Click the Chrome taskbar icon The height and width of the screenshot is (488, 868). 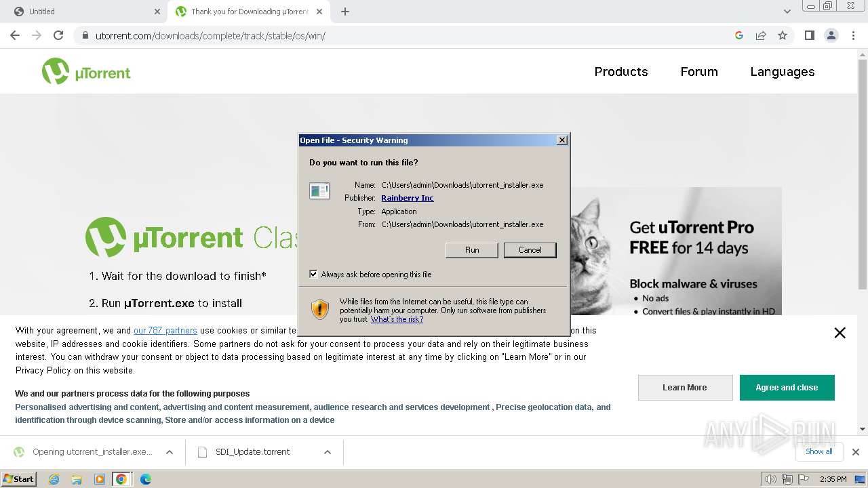pos(121,479)
